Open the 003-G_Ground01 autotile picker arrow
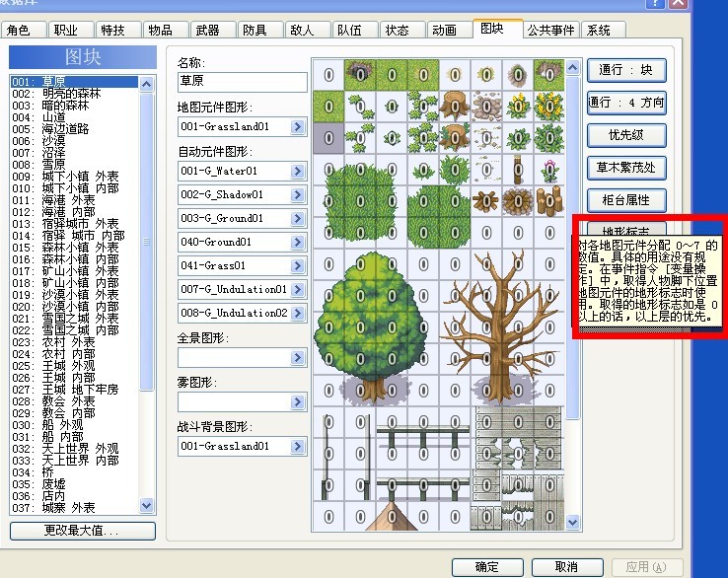The image size is (728, 578). tap(298, 219)
